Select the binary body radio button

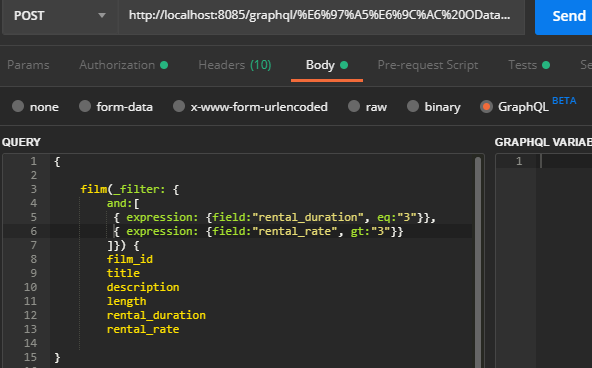(413, 106)
